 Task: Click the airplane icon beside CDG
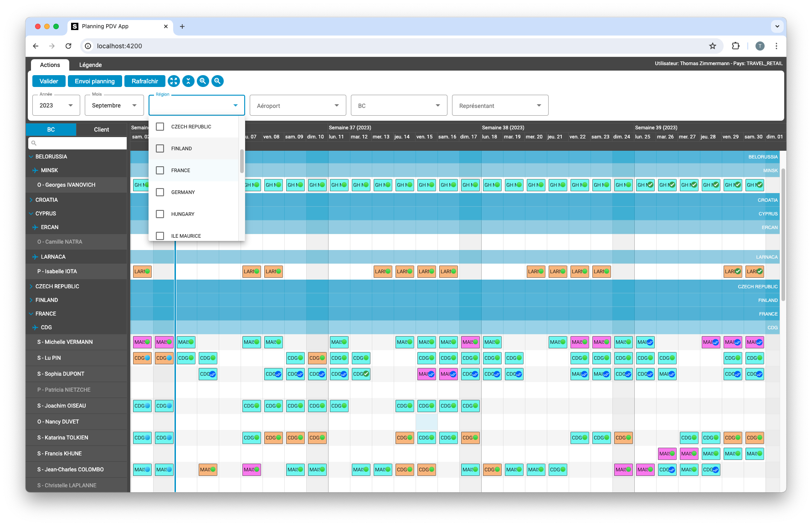tap(36, 327)
